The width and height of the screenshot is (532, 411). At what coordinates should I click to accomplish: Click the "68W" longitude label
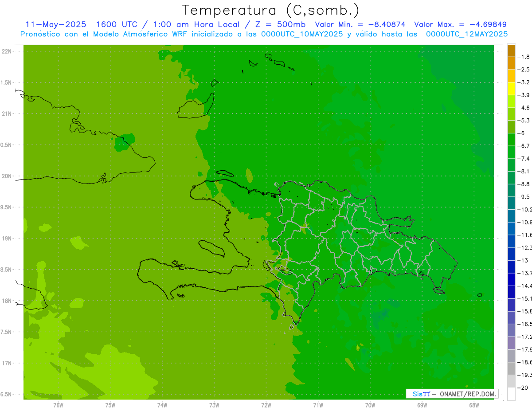pyautogui.click(x=474, y=405)
